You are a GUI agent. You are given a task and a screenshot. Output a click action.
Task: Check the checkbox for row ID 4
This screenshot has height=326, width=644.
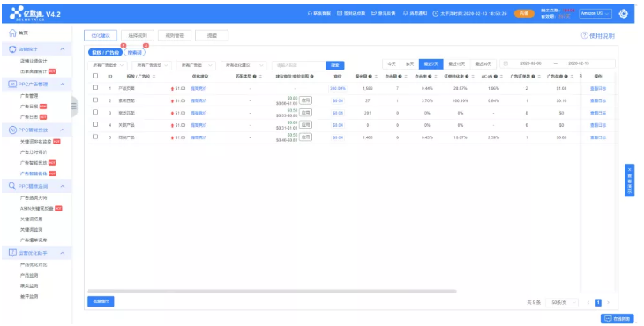(x=95, y=124)
